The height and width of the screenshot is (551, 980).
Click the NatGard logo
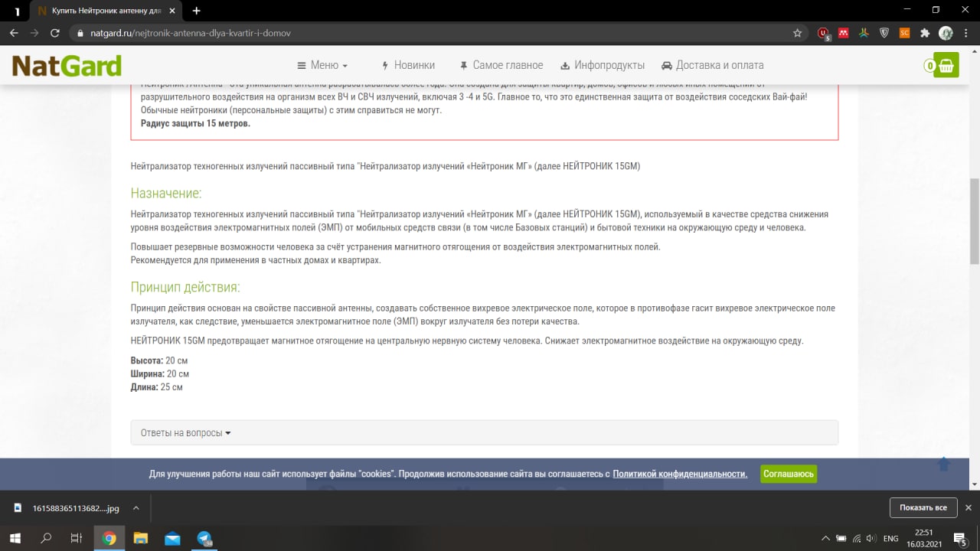67,66
